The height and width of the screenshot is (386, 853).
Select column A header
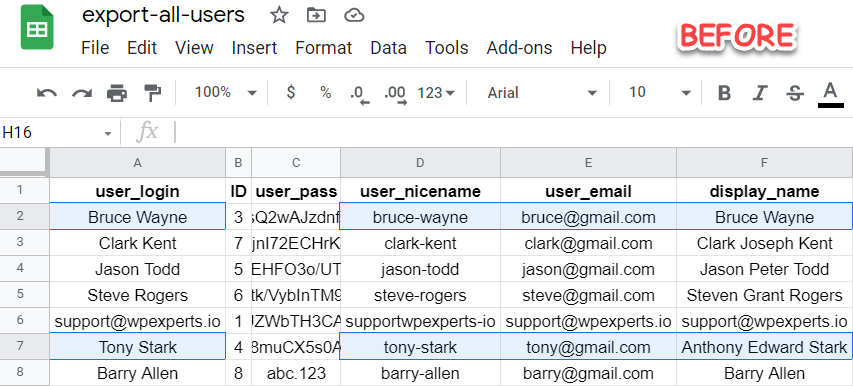click(138, 162)
